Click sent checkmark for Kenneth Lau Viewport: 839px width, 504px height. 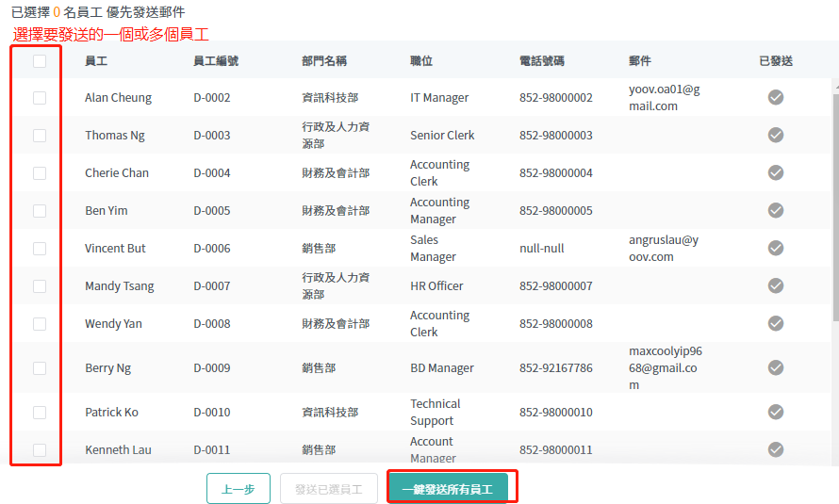tap(776, 449)
